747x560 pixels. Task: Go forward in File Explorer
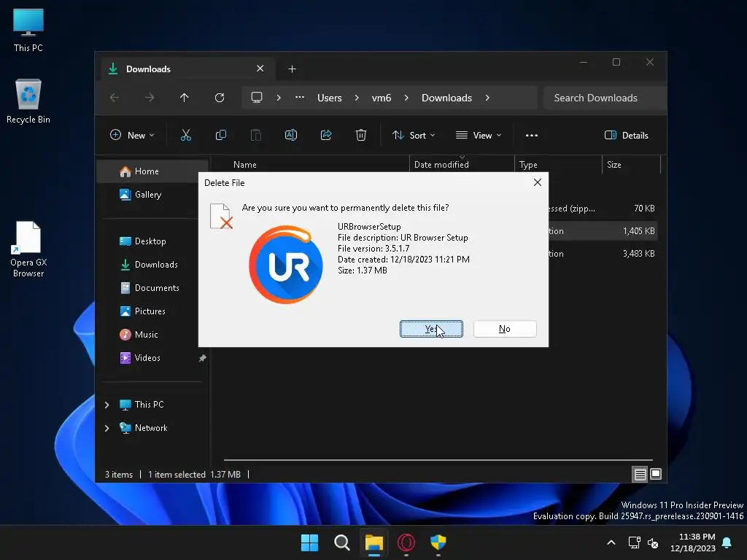[150, 98]
